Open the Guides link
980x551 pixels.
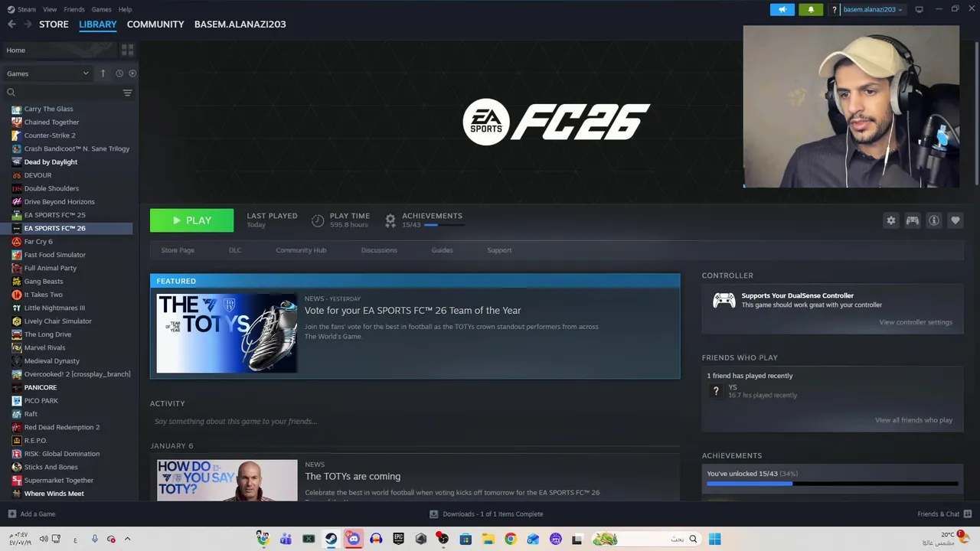click(442, 250)
